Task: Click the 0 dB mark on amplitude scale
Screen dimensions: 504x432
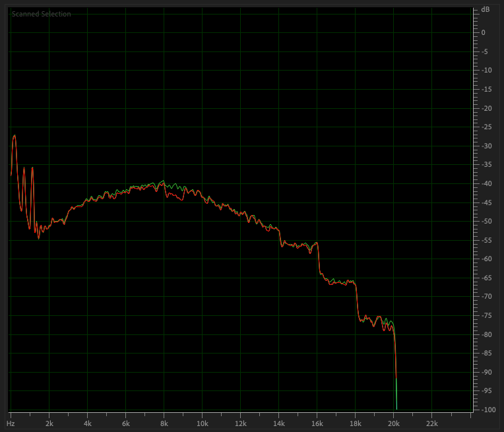Action: pyautogui.click(x=484, y=32)
